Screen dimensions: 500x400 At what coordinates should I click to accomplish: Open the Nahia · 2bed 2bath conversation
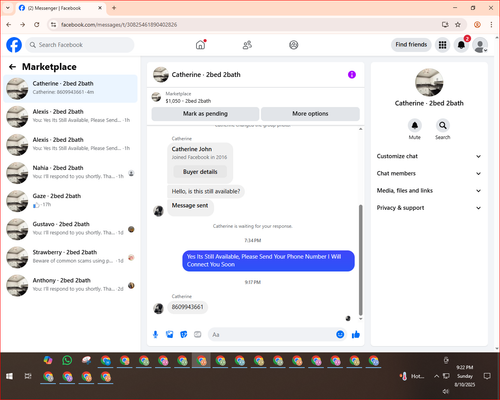tap(70, 173)
